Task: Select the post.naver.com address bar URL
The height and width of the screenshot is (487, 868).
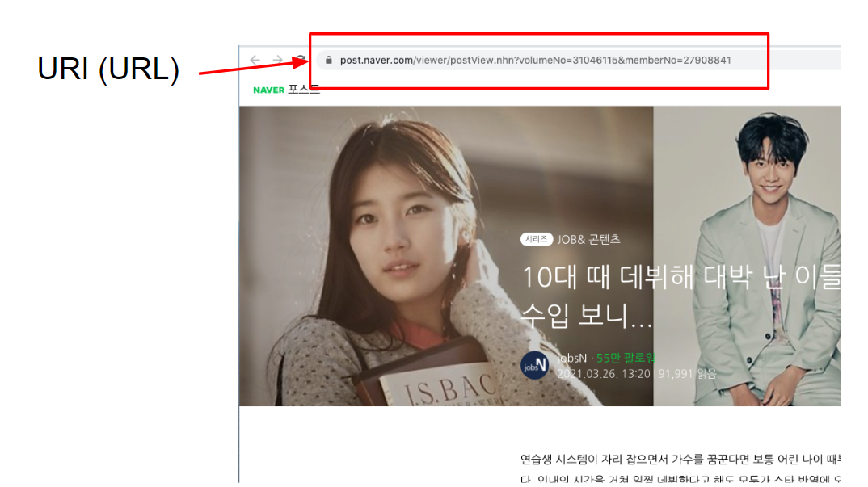Action: (535, 60)
